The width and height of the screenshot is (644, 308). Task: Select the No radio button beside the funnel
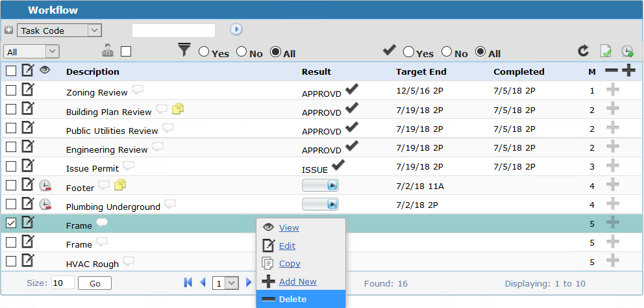tap(241, 52)
